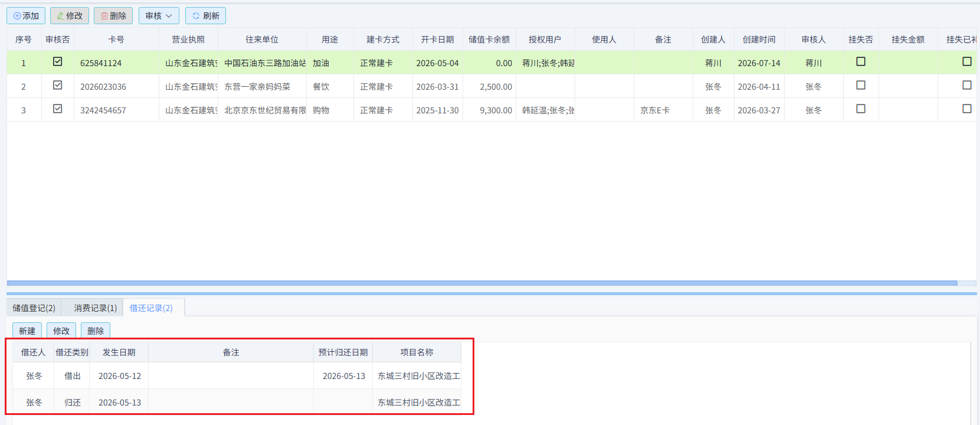The image size is (980, 425).
Task: Click the 储值卡余额 column header
Action: click(489, 40)
